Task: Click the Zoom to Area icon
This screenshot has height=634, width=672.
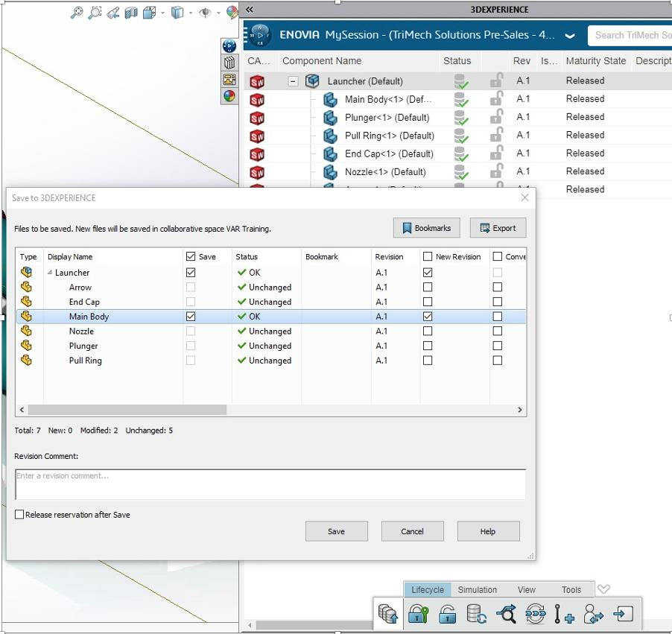Action: coord(95,13)
